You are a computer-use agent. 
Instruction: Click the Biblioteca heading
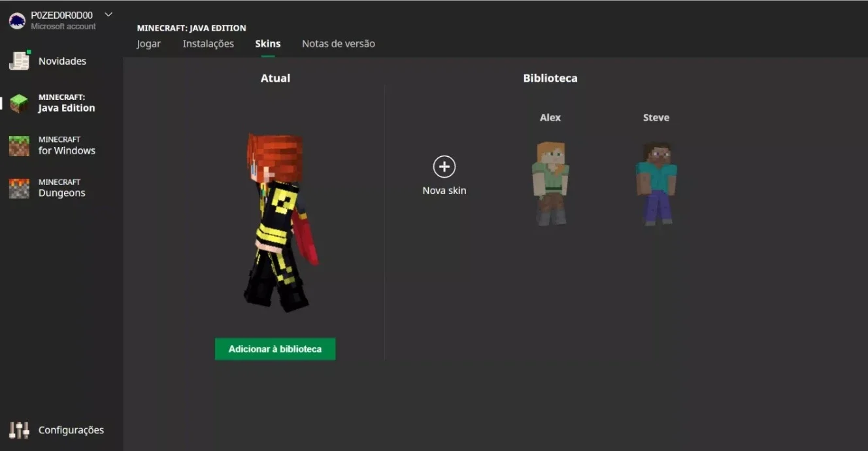click(550, 78)
